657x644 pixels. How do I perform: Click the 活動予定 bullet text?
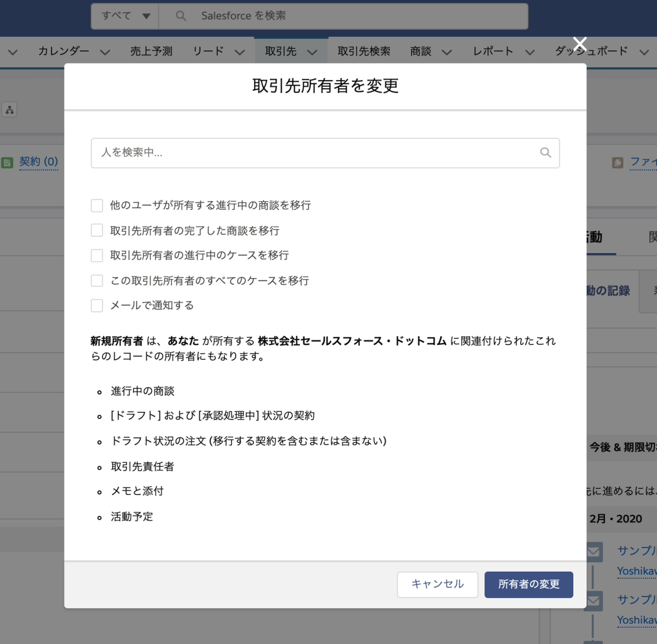pos(132,516)
